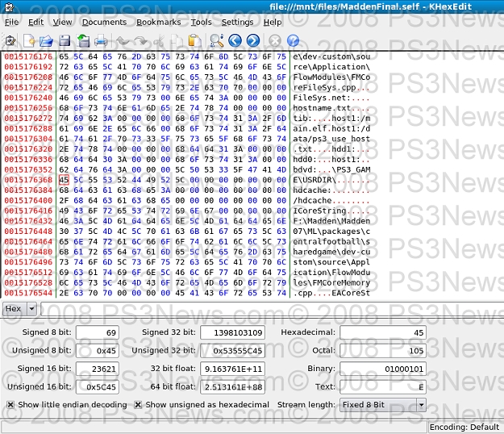The image size is (504, 434).
Task: Open a file using the folder icon
Action: (46, 41)
